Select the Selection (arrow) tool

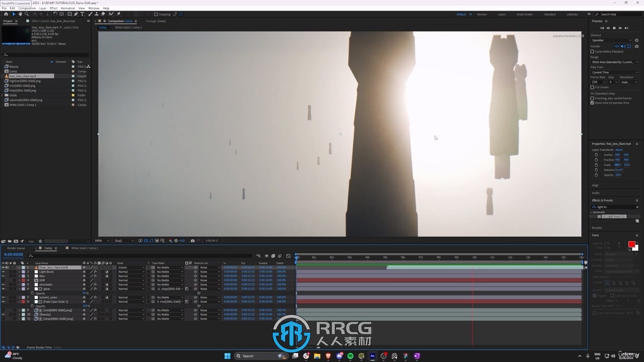pyautogui.click(x=14, y=14)
